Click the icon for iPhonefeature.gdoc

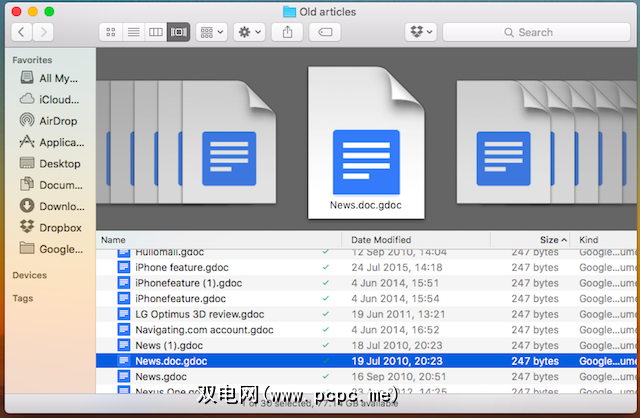point(124,298)
